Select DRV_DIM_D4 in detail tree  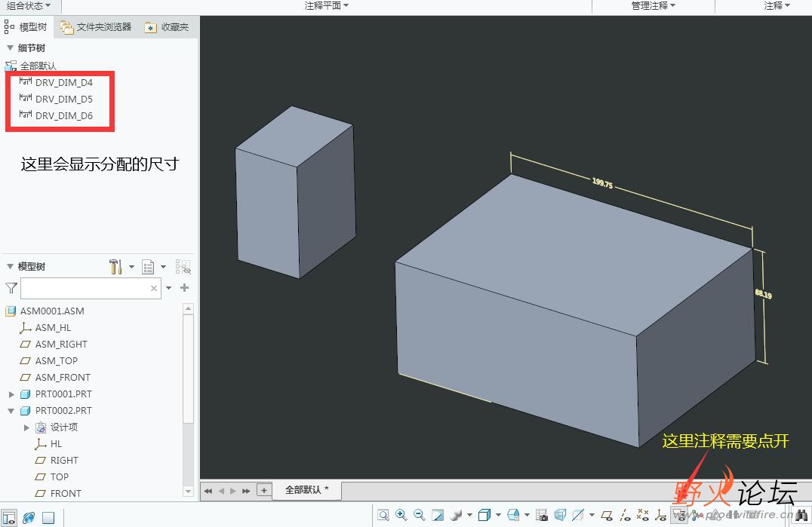pyautogui.click(x=56, y=82)
